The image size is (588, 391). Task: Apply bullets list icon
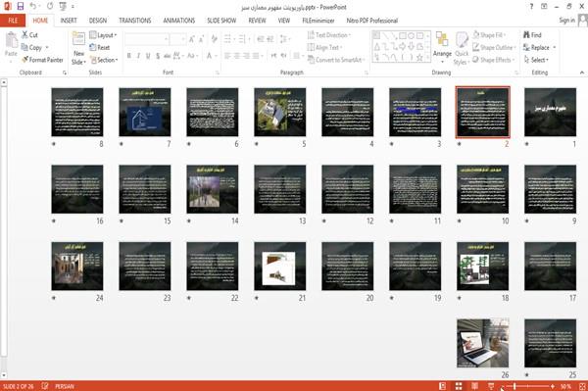[227, 39]
